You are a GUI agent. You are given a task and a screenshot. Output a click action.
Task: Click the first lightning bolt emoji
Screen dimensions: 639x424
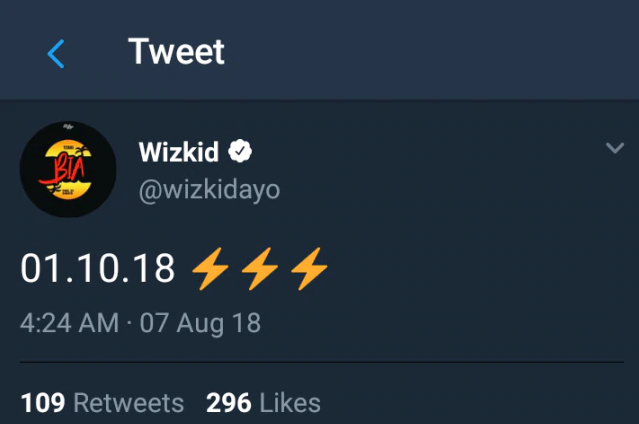click(210, 268)
